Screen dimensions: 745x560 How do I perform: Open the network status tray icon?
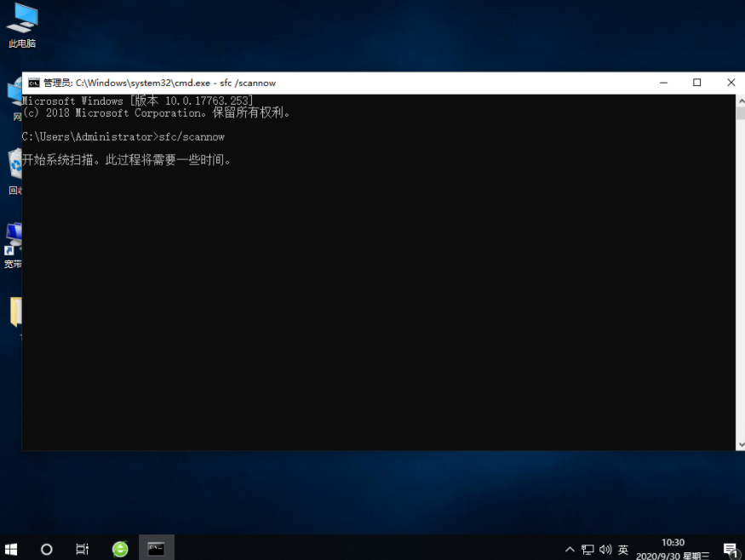(587, 550)
